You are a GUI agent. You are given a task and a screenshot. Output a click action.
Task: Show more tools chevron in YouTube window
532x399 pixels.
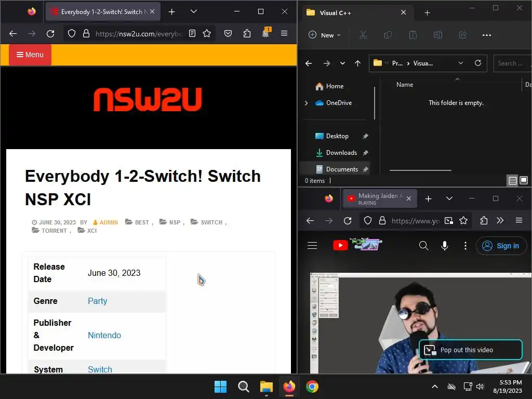pos(500,220)
